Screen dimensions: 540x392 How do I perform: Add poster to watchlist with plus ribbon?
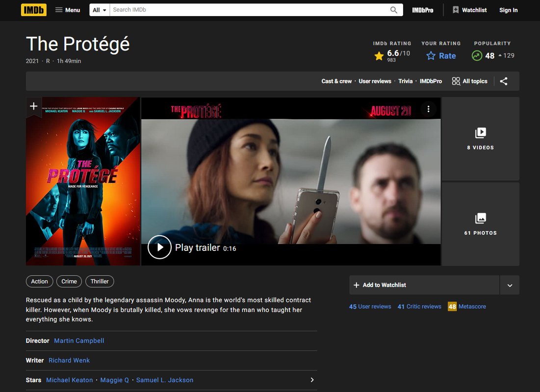pos(34,106)
